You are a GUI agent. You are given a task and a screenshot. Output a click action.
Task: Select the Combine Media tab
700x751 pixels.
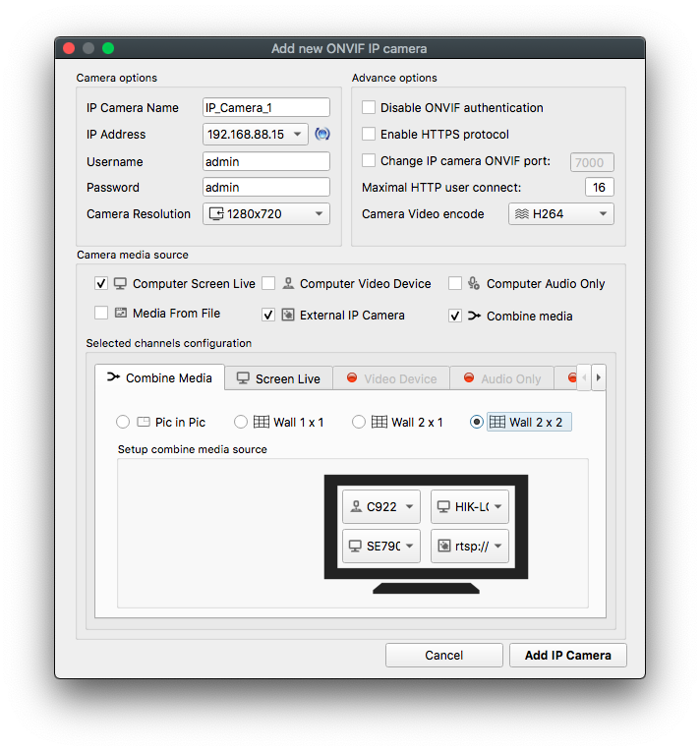point(159,378)
